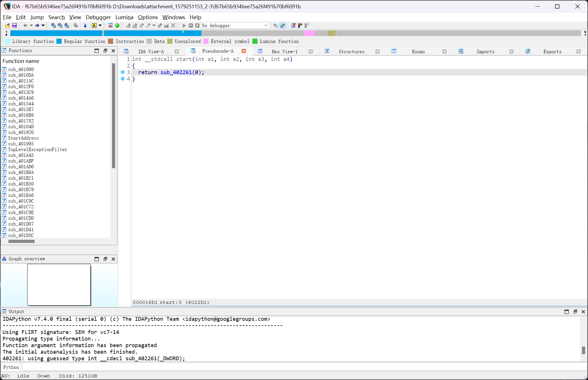Click the green circle toolbar icon
The height and width of the screenshot is (380, 588).
117,25
